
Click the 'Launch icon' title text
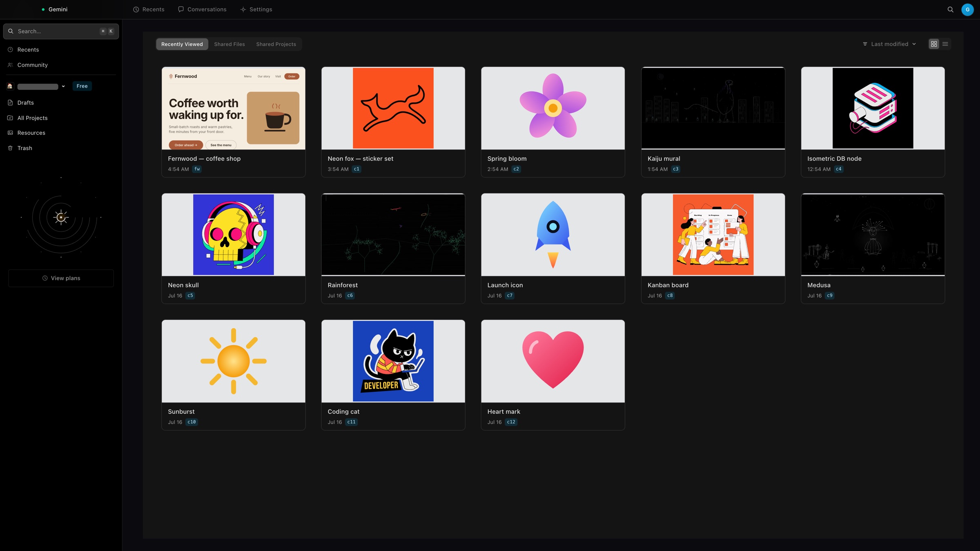click(x=505, y=285)
